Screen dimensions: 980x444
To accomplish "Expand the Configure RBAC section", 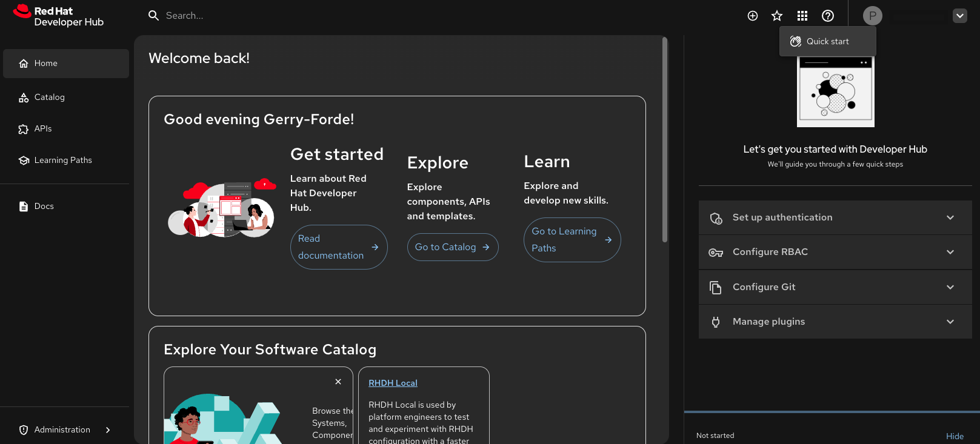I will [835, 252].
